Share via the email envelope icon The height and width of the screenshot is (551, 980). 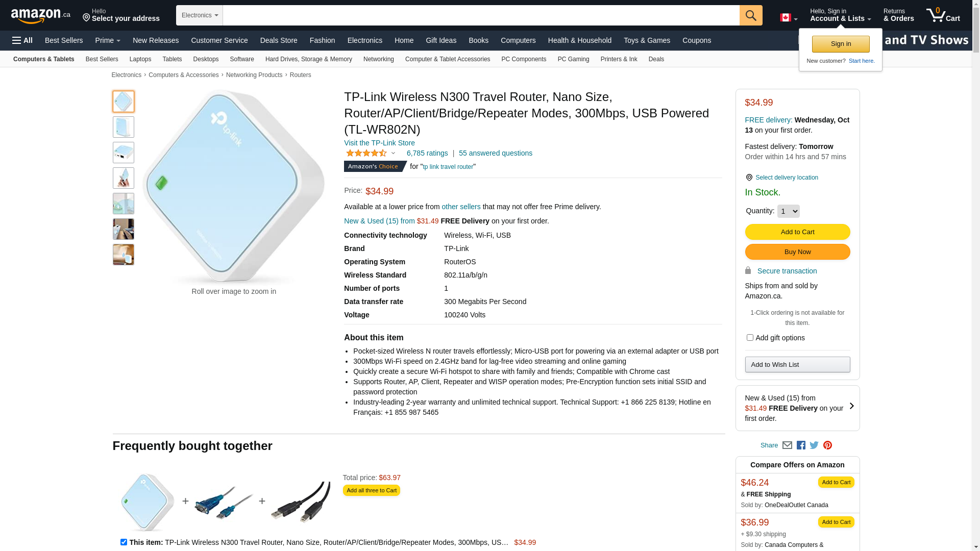(787, 445)
